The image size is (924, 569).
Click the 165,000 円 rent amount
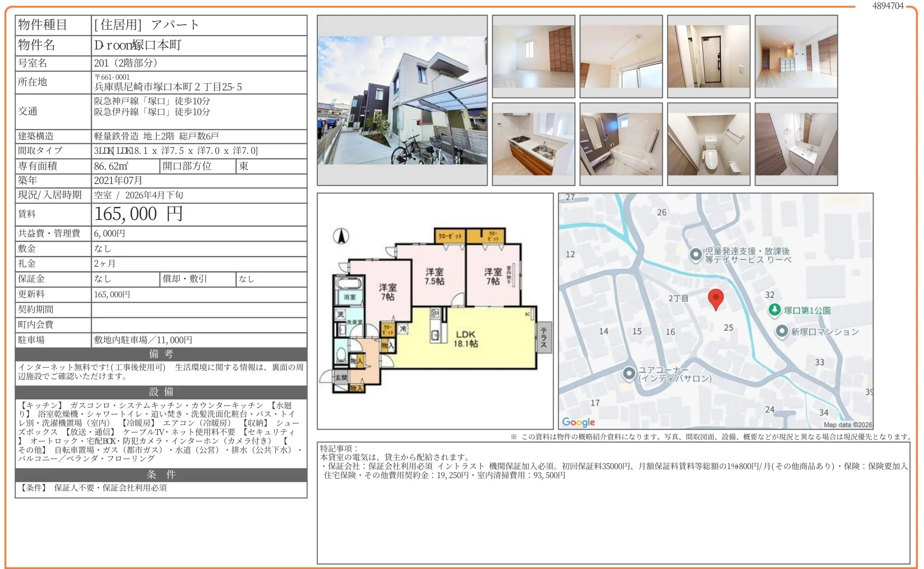[138, 214]
